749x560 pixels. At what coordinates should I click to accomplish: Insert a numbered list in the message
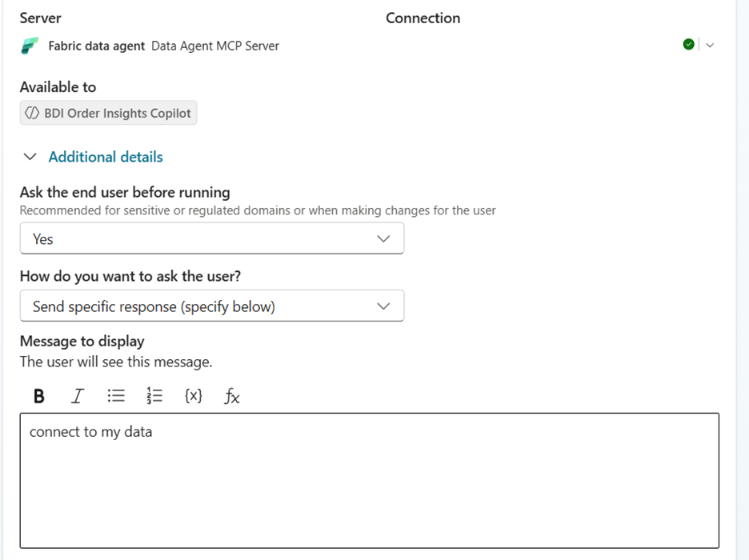154,396
